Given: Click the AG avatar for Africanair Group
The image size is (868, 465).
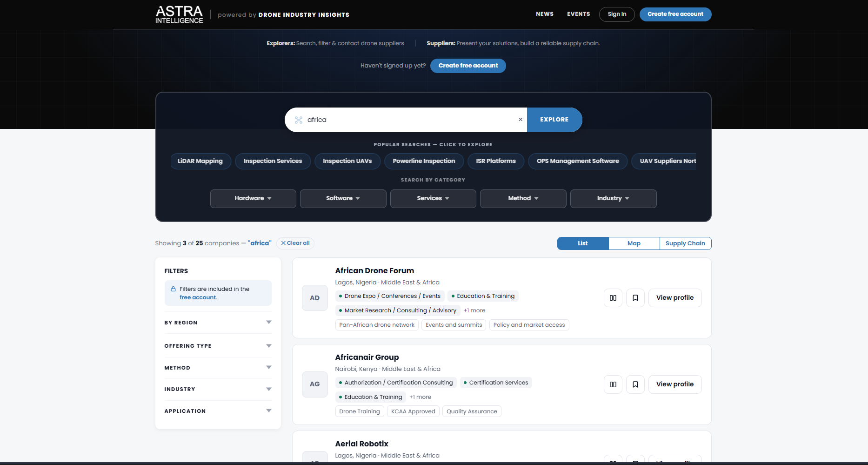Looking at the screenshot, I should (x=315, y=384).
